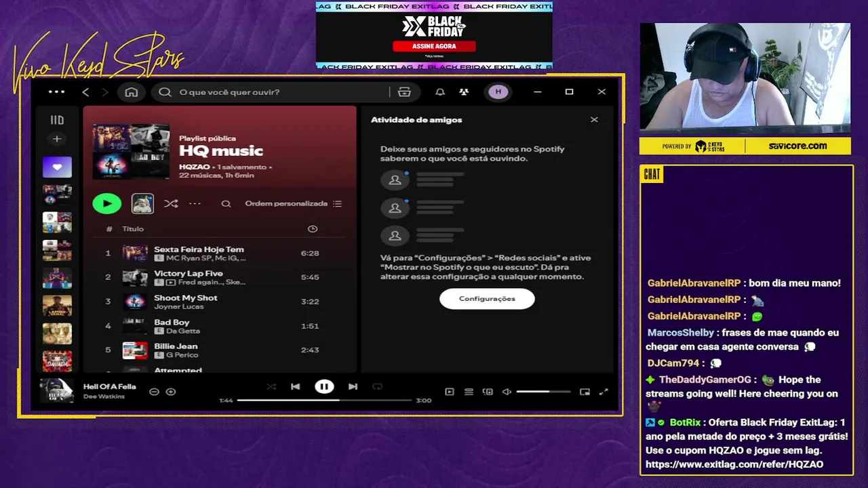Click 'ASSINE AGORA' on the ExitLag banner
This screenshot has height=488, width=868.
click(434, 46)
